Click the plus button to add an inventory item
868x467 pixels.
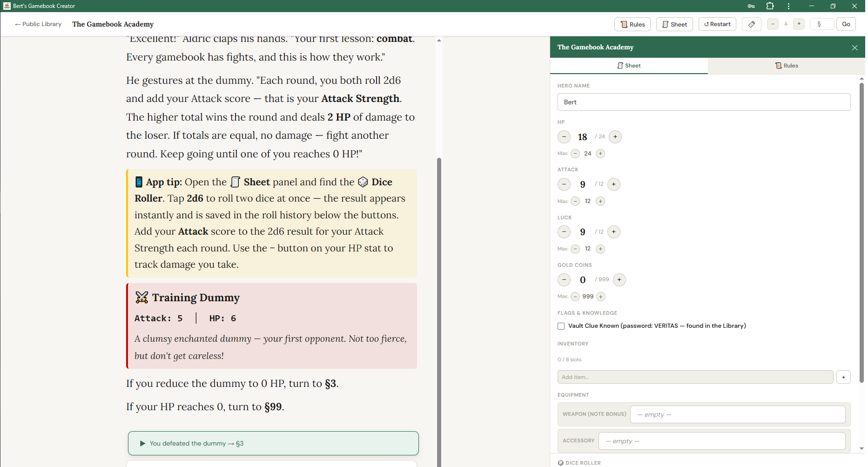pyautogui.click(x=843, y=377)
